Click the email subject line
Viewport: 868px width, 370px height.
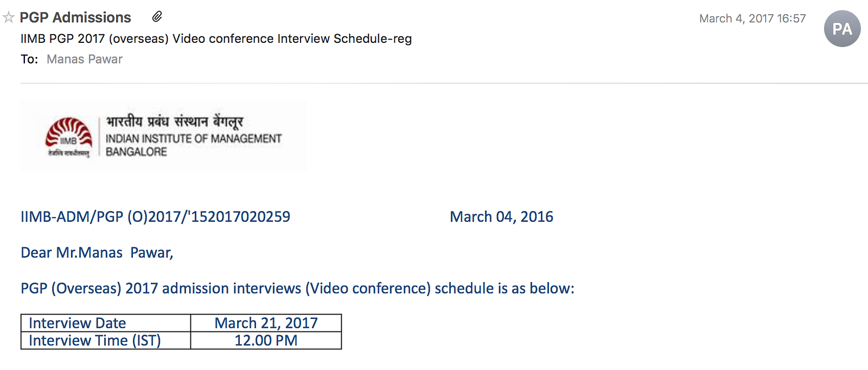[x=216, y=39]
